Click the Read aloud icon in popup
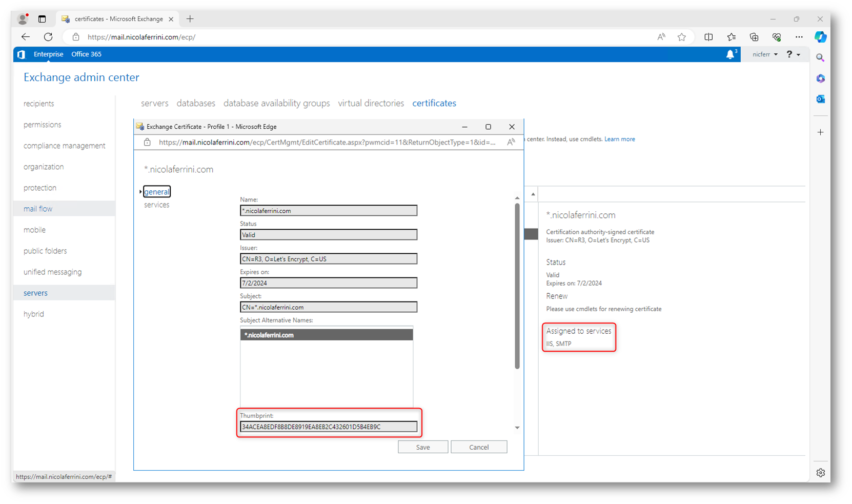This screenshot has height=504, width=852. click(511, 143)
